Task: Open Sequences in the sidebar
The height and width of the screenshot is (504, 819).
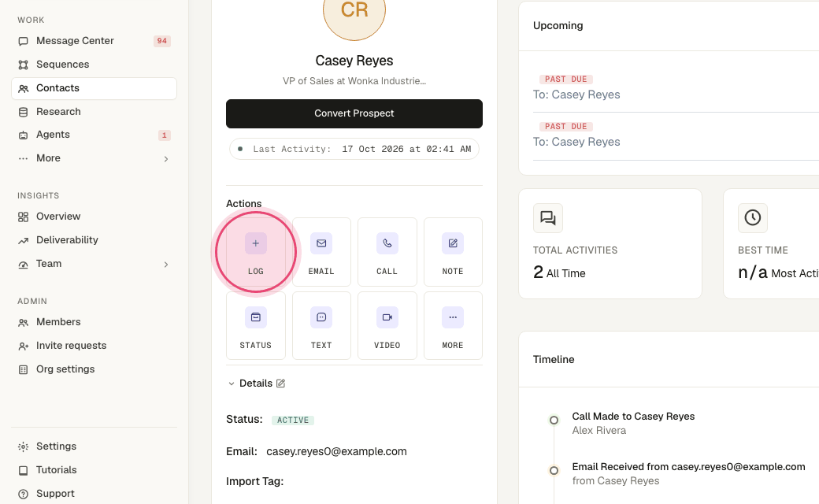Action: point(94,65)
